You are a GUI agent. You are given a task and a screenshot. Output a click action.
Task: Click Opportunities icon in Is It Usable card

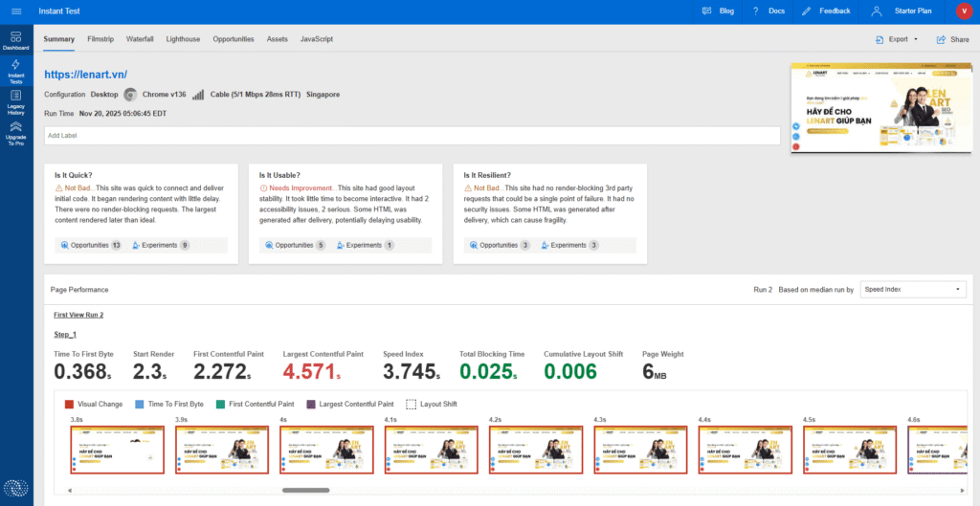pos(269,246)
